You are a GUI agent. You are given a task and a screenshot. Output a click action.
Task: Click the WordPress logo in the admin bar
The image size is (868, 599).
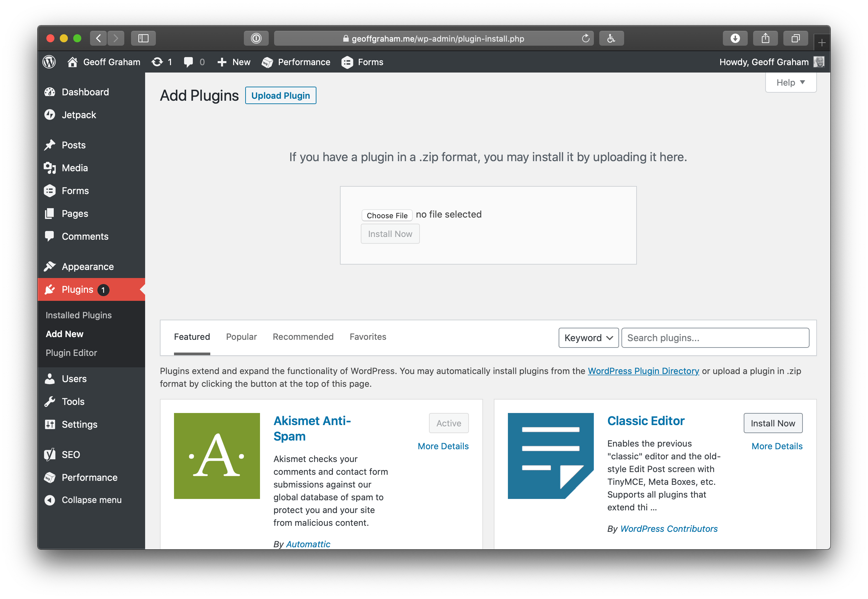49,62
